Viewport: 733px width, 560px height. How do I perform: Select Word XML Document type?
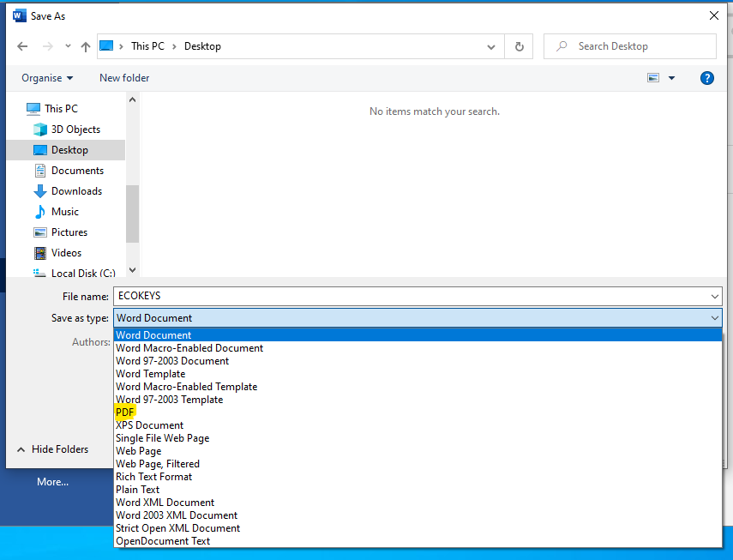[418, 503]
